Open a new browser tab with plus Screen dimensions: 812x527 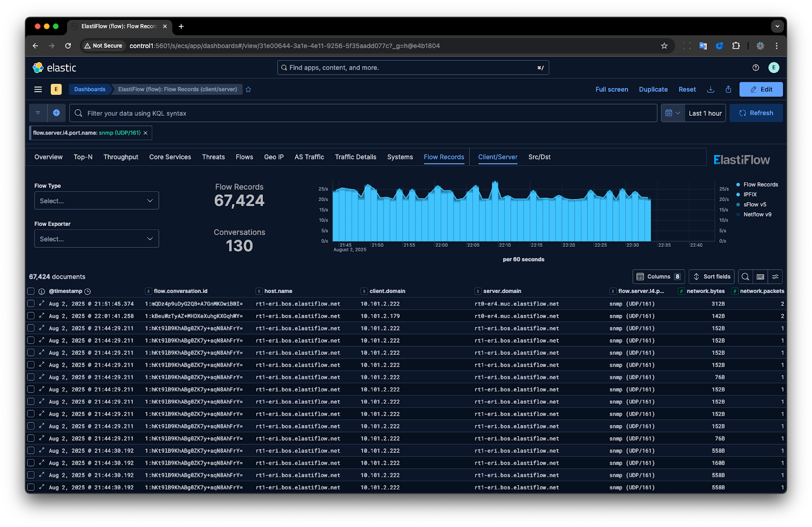pos(181,26)
